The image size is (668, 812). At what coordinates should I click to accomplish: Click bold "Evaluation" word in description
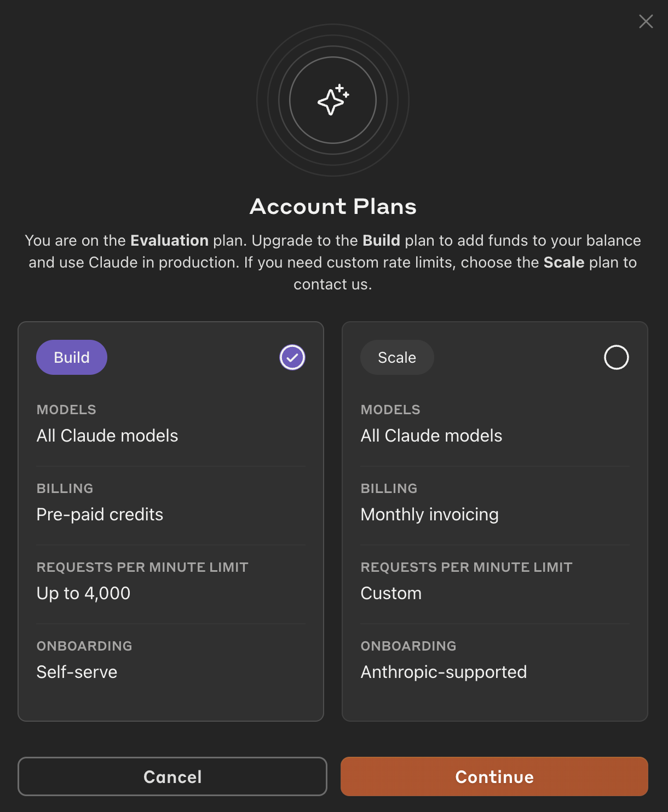click(169, 241)
